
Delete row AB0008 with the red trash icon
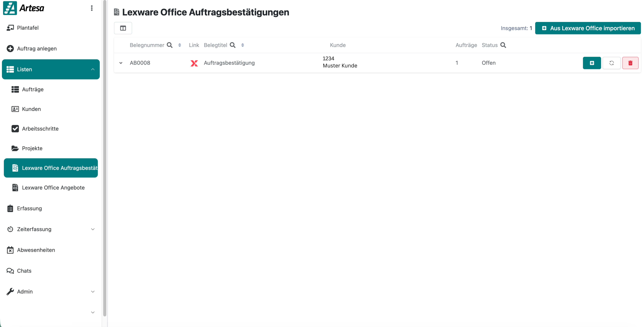coord(630,63)
